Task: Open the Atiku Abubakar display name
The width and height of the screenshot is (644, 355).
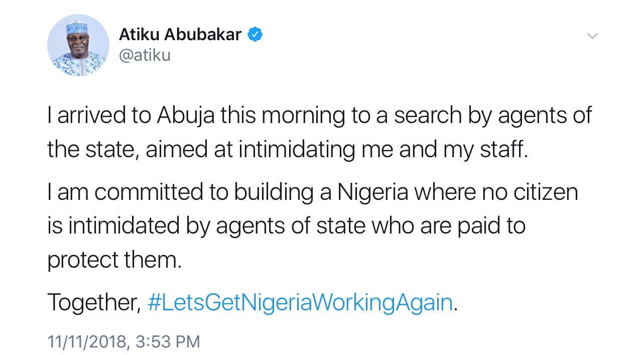Action: pyautogui.click(x=180, y=35)
